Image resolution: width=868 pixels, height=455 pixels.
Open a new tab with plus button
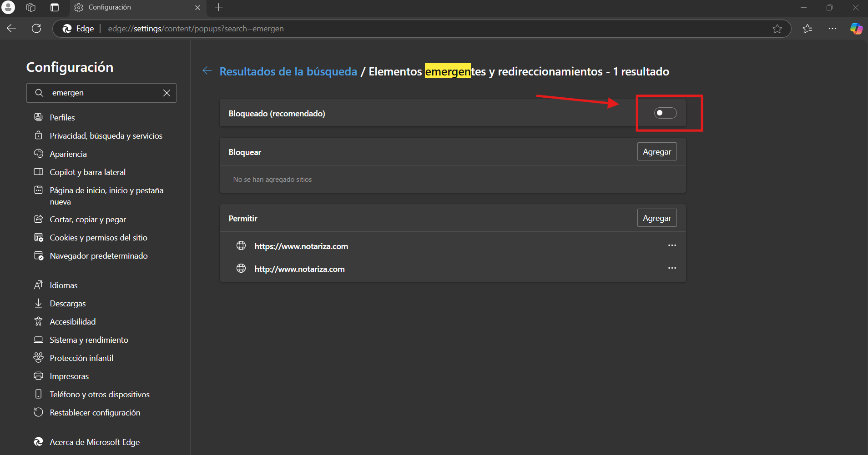(x=219, y=7)
